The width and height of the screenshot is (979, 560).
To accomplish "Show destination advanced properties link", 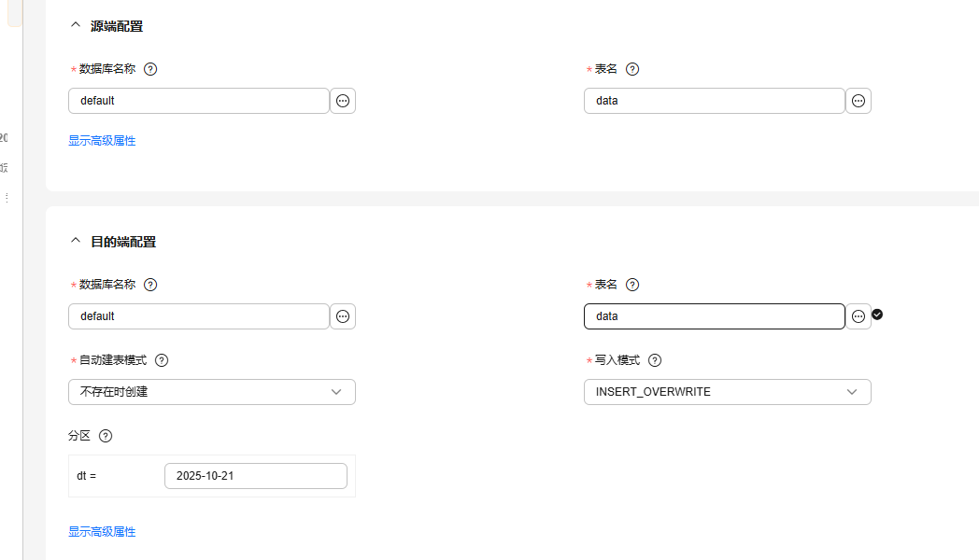I will coord(102,532).
